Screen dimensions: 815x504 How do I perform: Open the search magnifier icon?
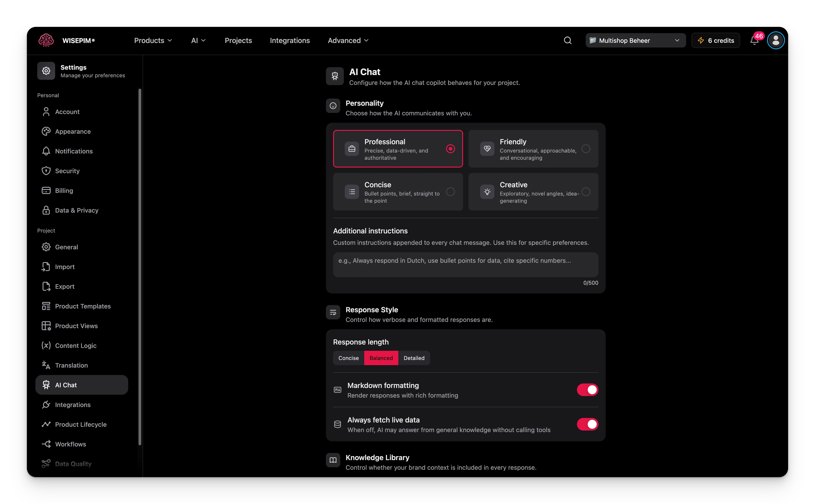(568, 40)
